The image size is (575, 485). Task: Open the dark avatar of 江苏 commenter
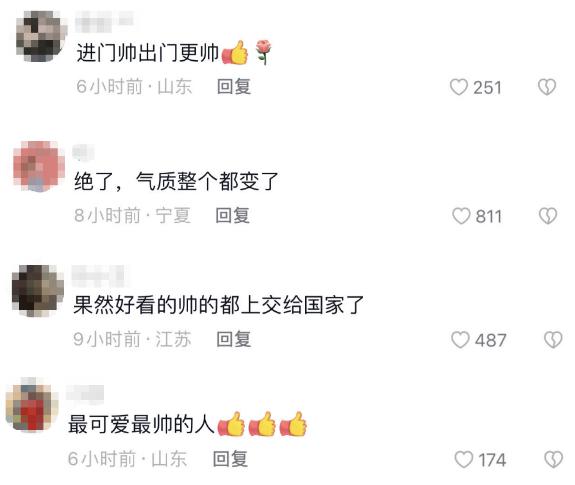(37, 290)
